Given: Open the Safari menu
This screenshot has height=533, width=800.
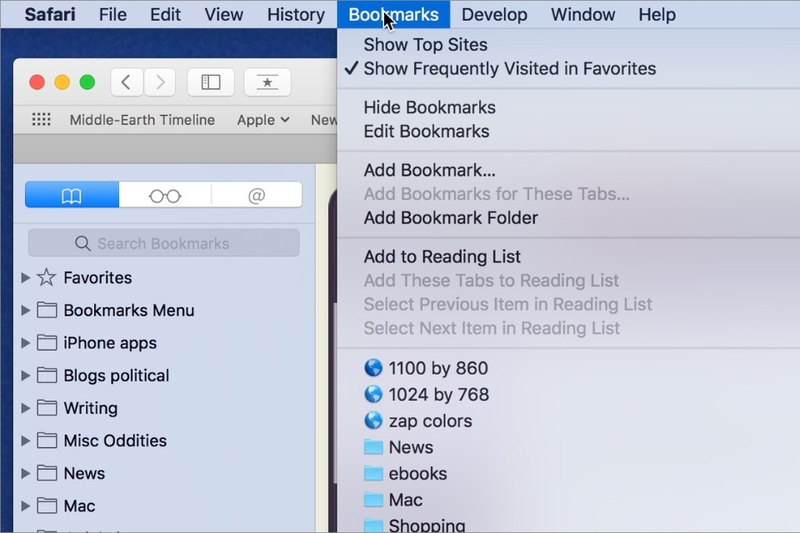Looking at the screenshot, I should tap(50, 14).
